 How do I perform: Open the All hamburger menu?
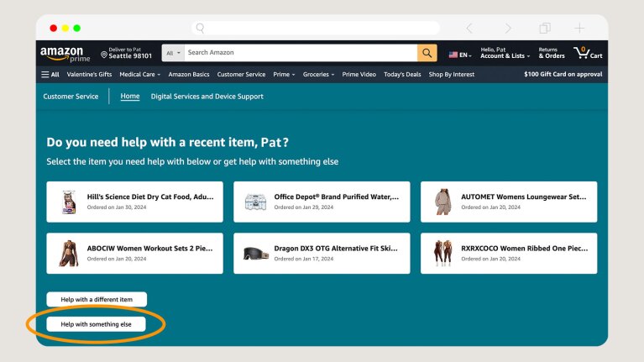[x=50, y=75]
